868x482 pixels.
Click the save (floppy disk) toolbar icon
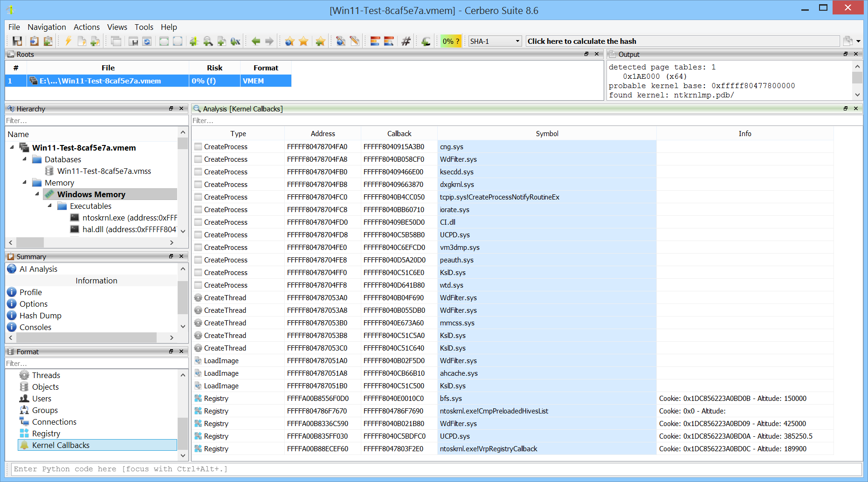click(17, 41)
